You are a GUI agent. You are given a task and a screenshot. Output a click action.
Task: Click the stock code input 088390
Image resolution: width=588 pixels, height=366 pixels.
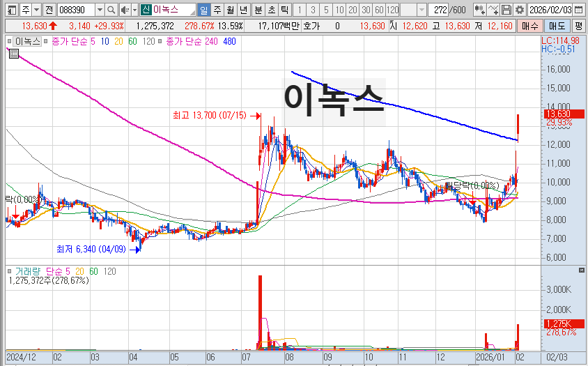(77, 10)
